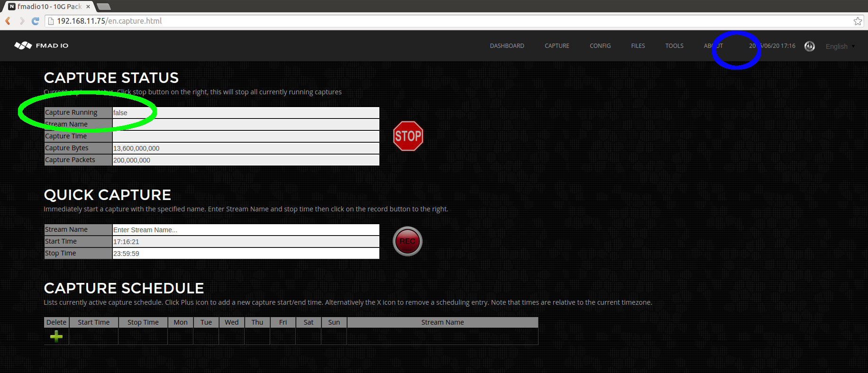Image resolution: width=868 pixels, height=373 pixels.
Task: Go back using the browser back arrow
Action: pyautogui.click(x=8, y=21)
